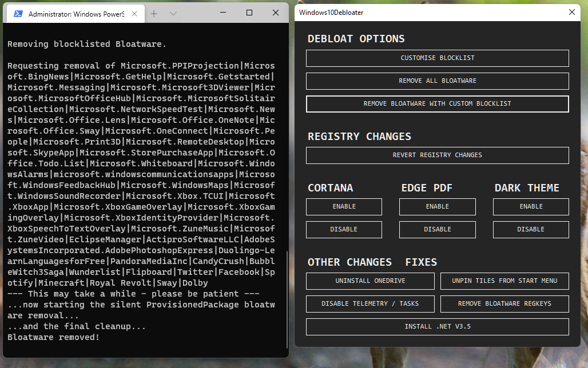Click Uninstall OneDrive

coord(370,281)
